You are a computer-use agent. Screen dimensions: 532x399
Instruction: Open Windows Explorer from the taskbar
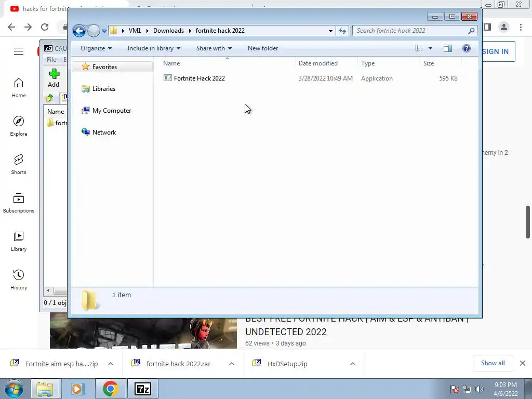click(x=45, y=389)
